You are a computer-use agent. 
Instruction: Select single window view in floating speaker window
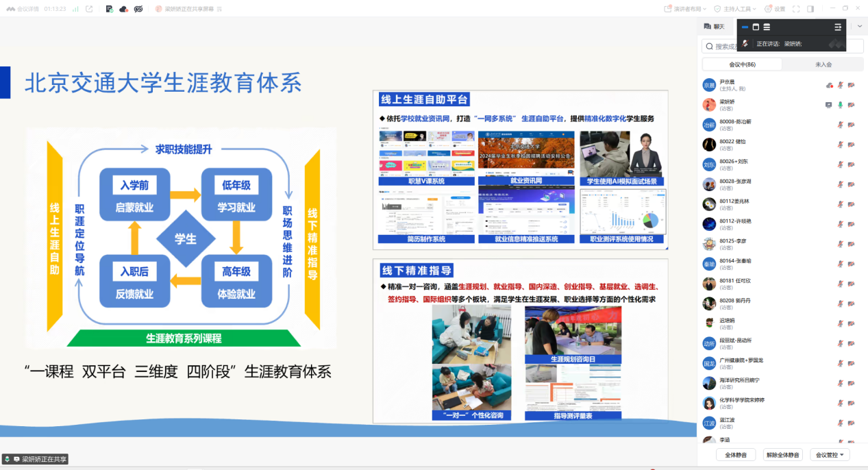(x=756, y=27)
